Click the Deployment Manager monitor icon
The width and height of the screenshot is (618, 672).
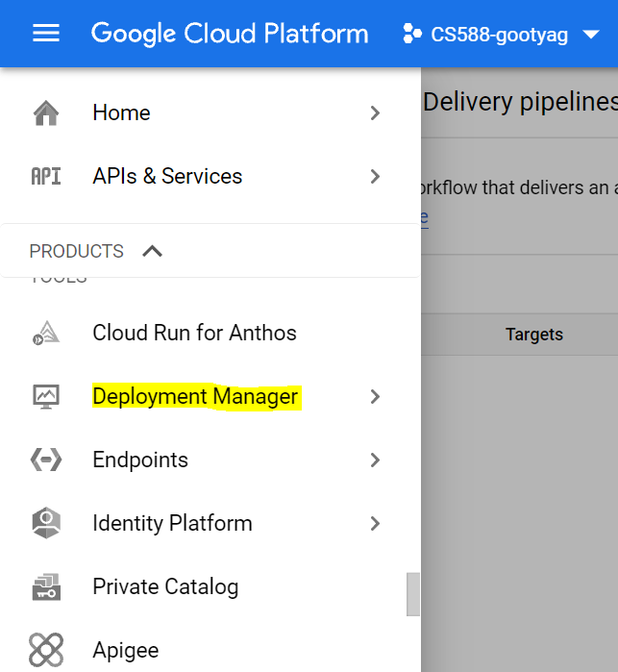pyautogui.click(x=46, y=396)
